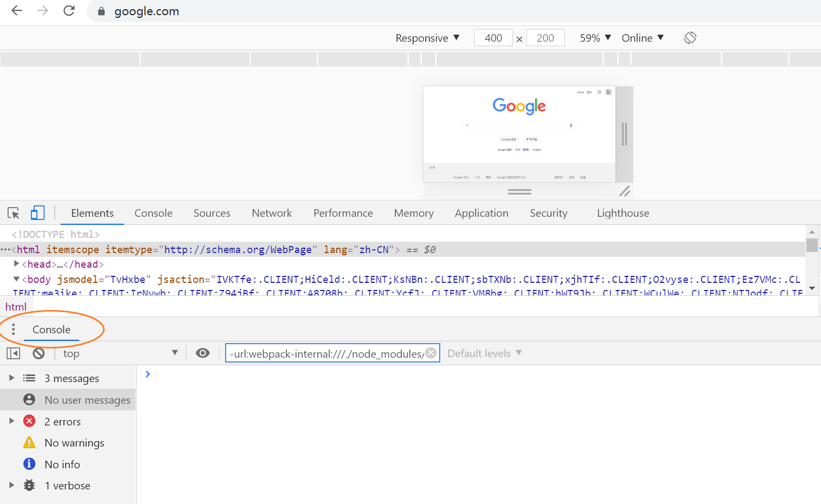Click the viewport height field 200

546,38
